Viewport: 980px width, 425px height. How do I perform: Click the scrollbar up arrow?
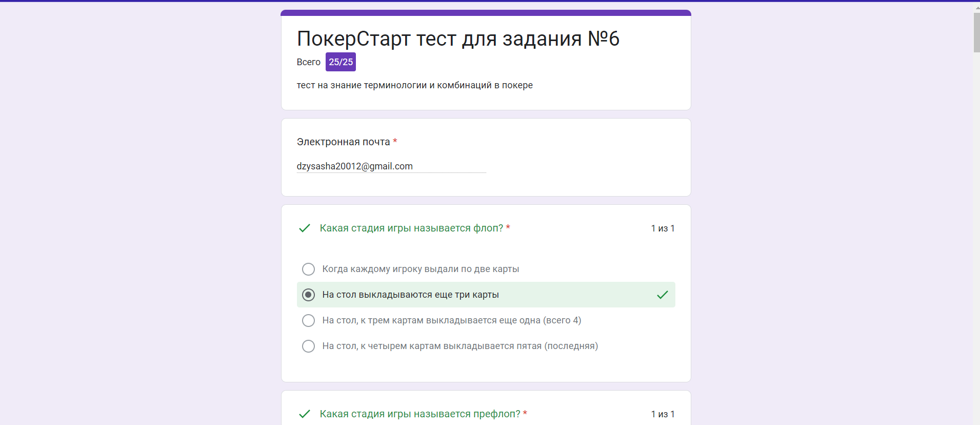click(x=977, y=8)
